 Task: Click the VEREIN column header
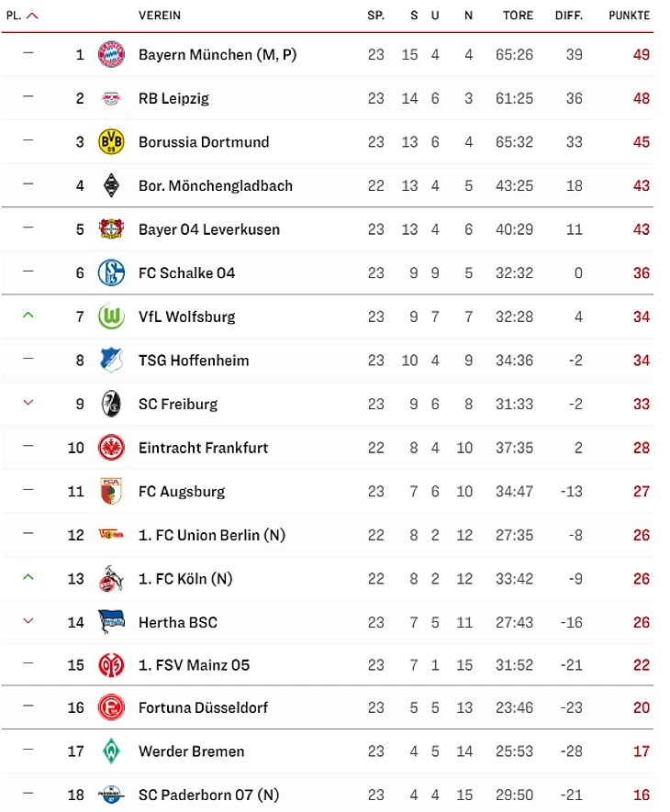tap(160, 16)
